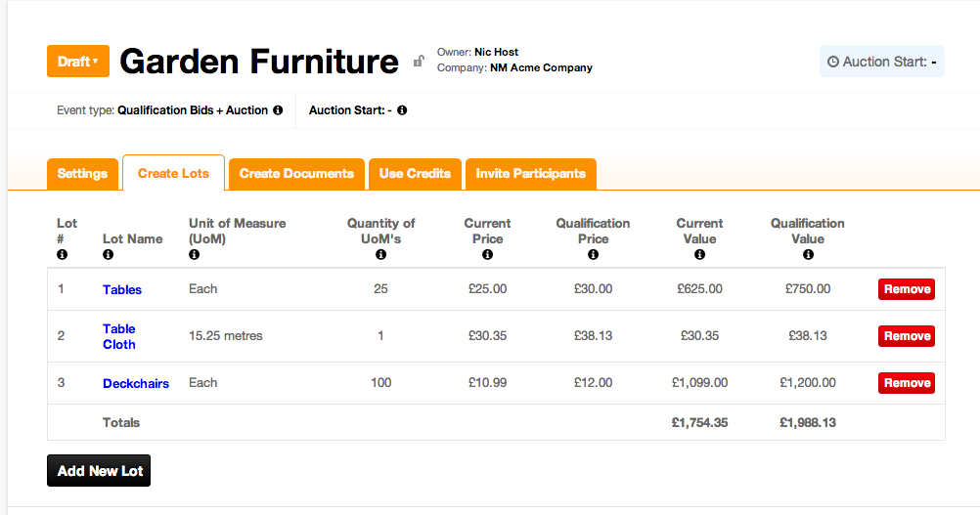Click info icon under Lot # header
Image resolution: width=980 pixels, height=515 pixels.
[x=63, y=255]
